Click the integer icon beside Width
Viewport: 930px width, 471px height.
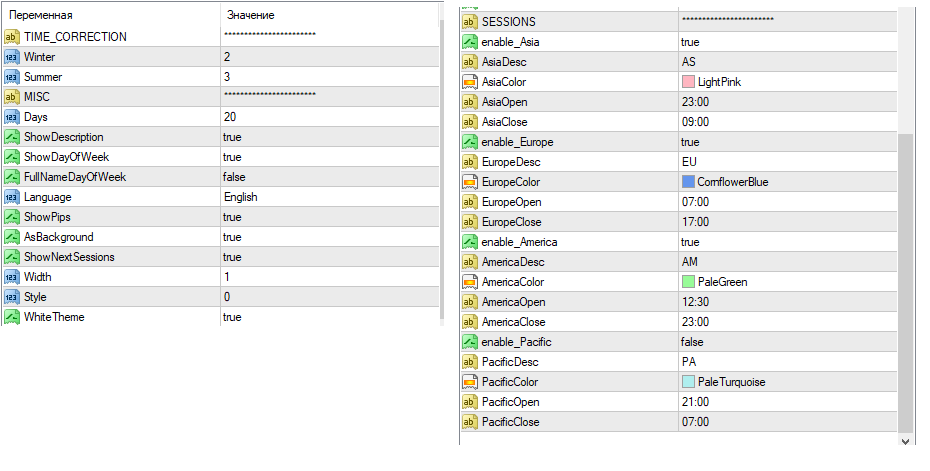point(11,277)
